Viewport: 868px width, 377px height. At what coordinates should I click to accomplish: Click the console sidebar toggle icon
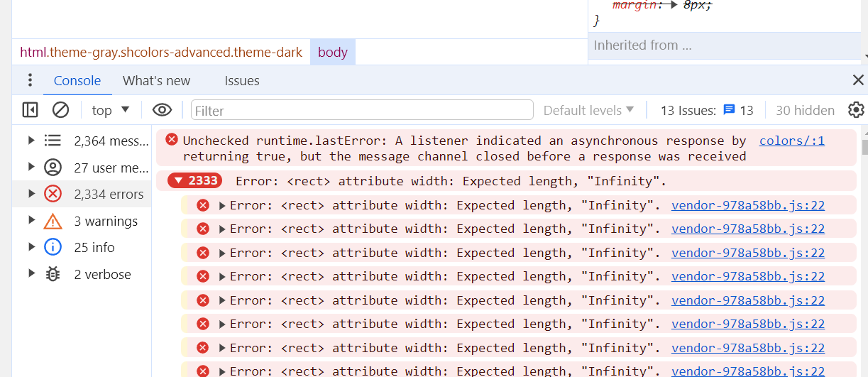click(30, 110)
